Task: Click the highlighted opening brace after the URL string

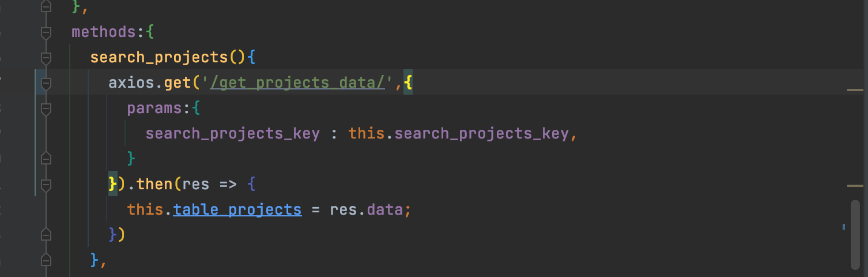Action: 408,83
